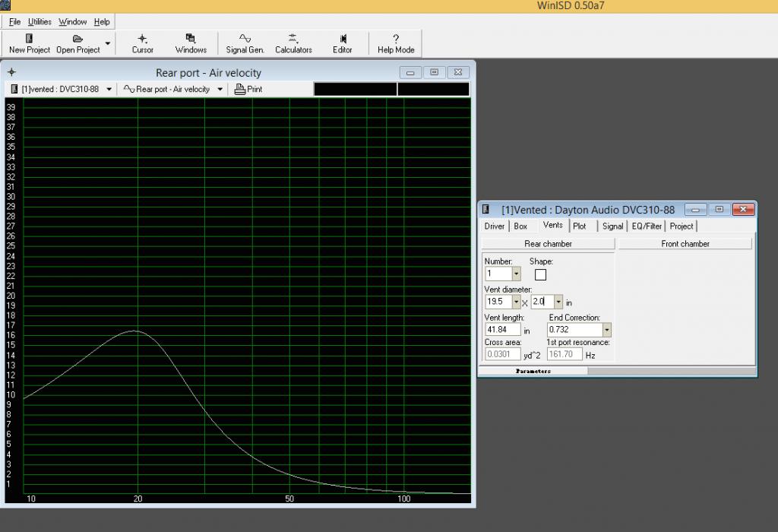Switch to the Plot tab

coord(580,226)
